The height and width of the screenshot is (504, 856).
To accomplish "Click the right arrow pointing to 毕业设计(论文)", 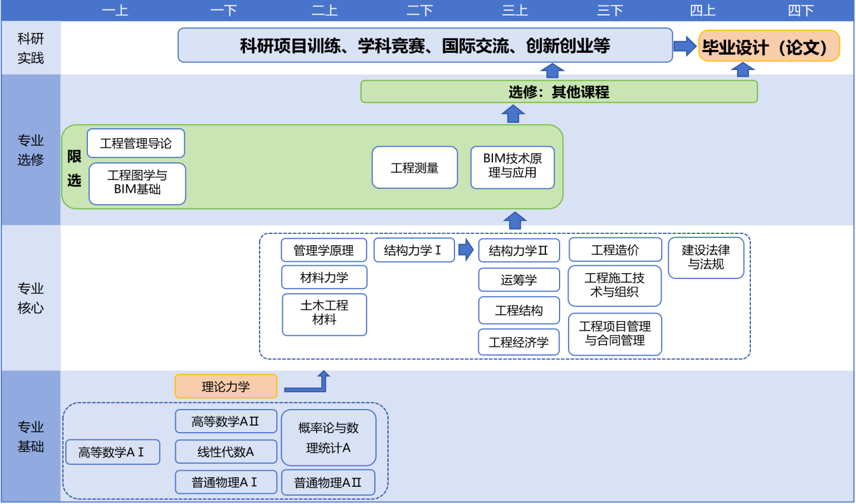I will (x=684, y=46).
